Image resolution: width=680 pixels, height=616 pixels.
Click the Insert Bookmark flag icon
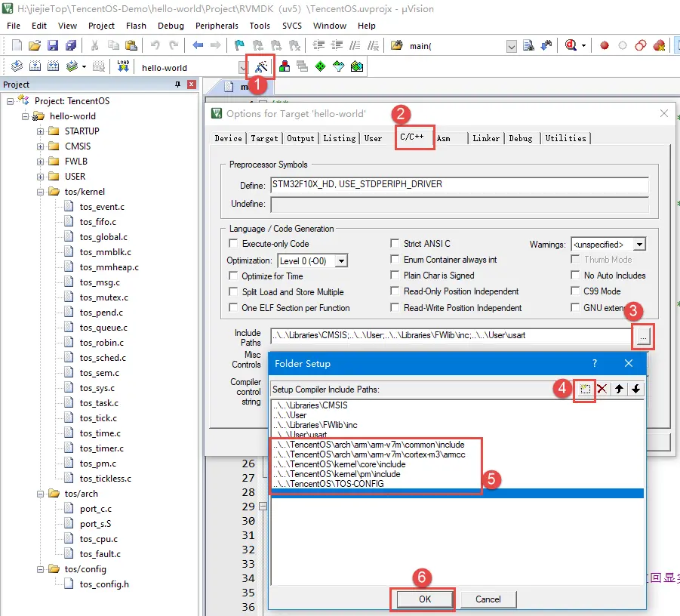pyautogui.click(x=239, y=45)
